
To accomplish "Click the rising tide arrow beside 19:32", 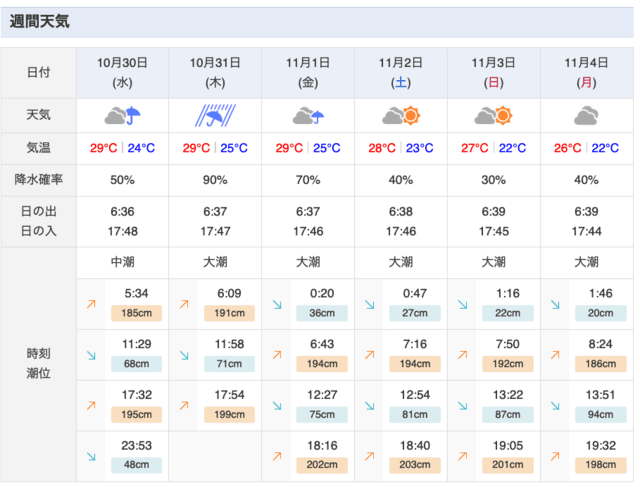I will pyautogui.click(x=554, y=456).
